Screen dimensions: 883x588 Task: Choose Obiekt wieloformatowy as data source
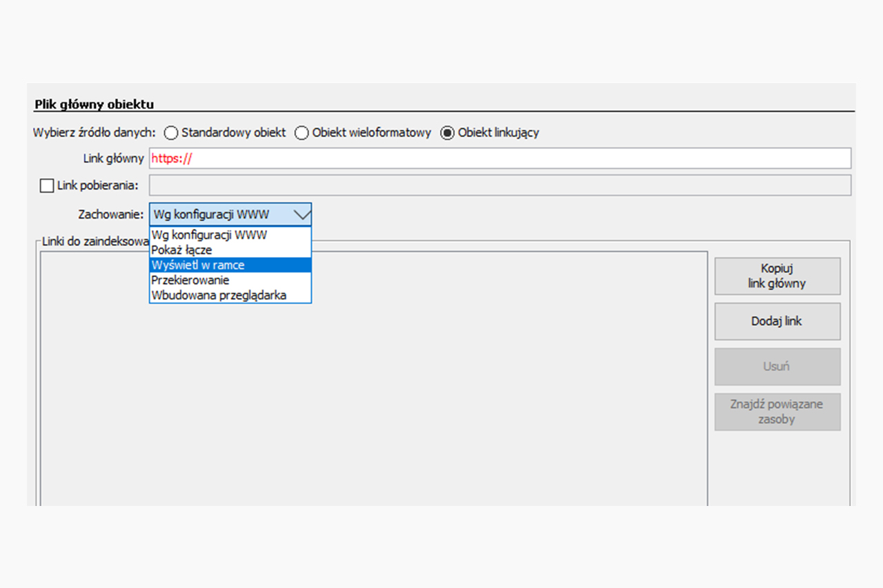pos(301,133)
